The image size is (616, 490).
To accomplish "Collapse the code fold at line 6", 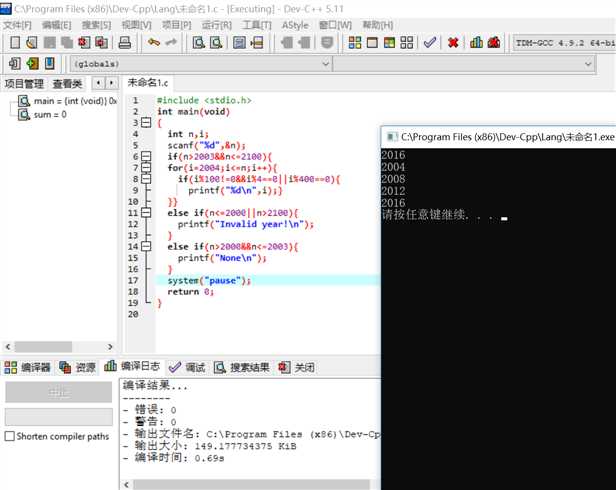I will tap(146, 156).
